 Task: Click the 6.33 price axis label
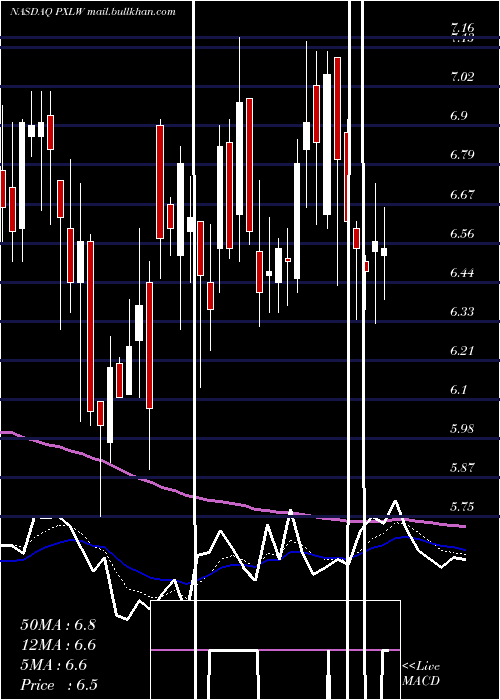(x=462, y=311)
